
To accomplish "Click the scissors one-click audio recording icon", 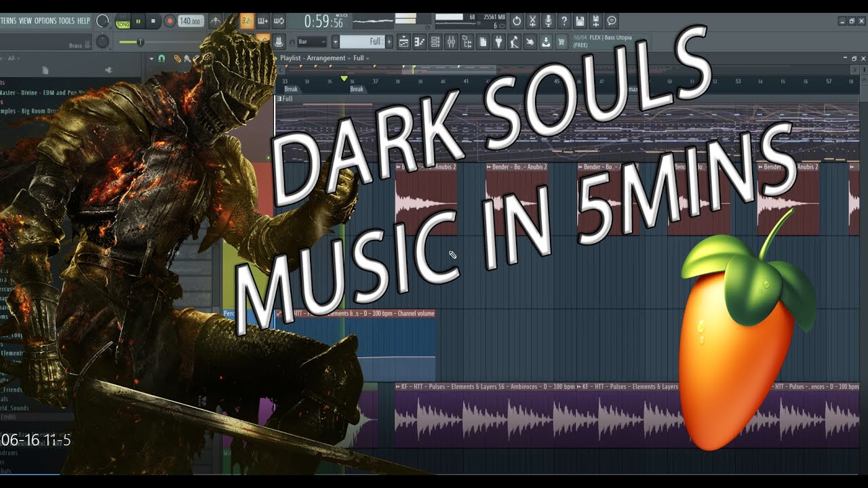I will (532, 21).
